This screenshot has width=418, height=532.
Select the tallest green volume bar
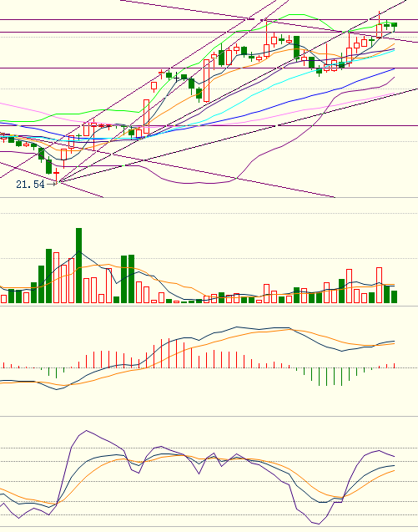pyautogui.click(x=78, y=266)
